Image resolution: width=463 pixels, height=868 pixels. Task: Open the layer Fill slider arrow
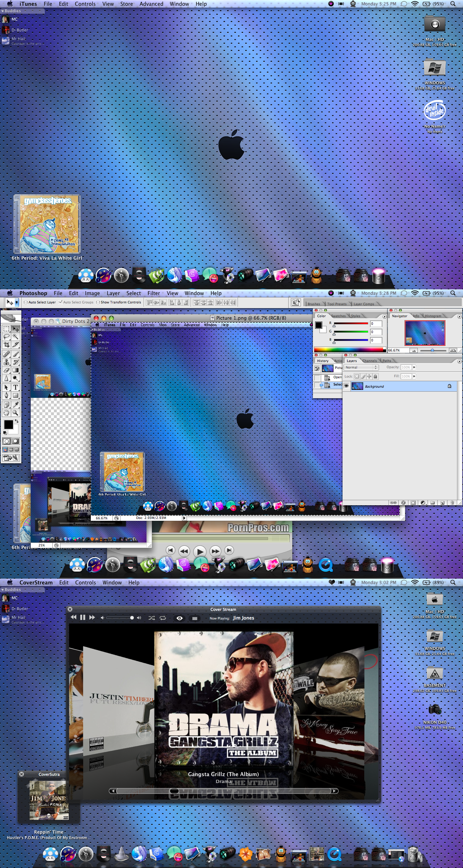point(414,376)
